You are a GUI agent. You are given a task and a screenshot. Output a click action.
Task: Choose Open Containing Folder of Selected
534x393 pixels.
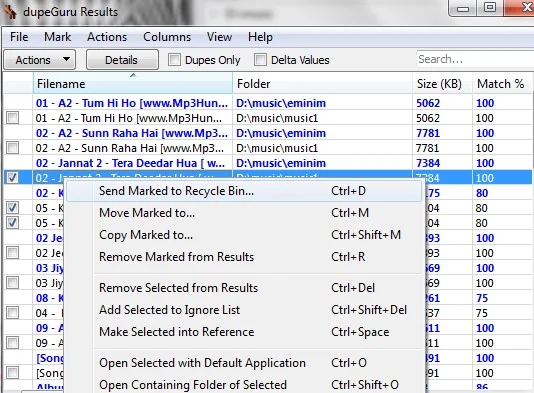[244, 385]
